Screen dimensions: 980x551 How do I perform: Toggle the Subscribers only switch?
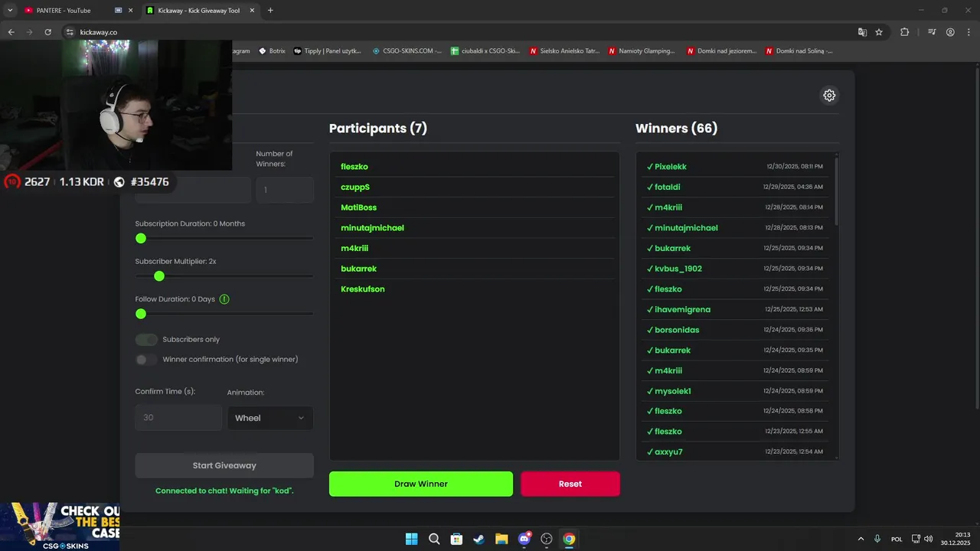[146, 340]
